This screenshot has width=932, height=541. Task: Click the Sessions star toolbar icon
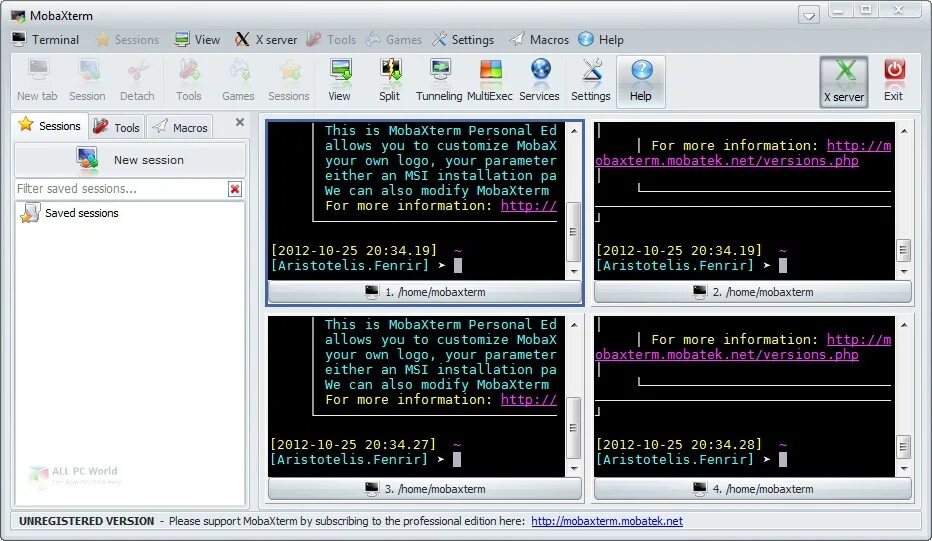[x=289, y=81]
